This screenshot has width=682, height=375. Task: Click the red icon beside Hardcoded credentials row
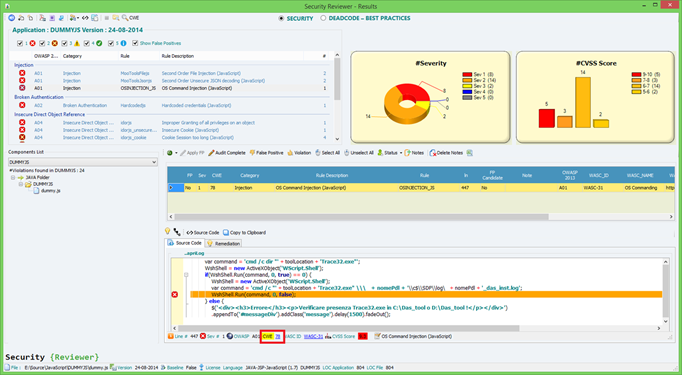22,105
